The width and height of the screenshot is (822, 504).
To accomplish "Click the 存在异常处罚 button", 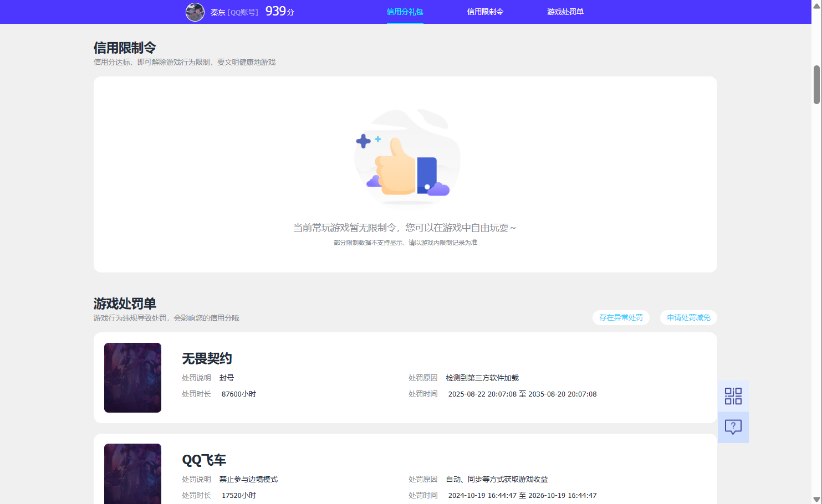I will tap(621, 317).
